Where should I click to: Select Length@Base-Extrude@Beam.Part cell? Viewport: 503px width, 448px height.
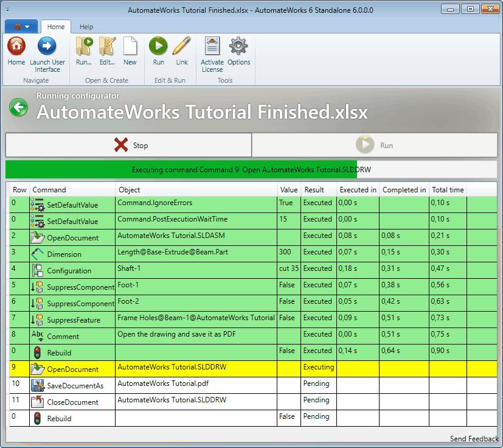pos(196,253)
